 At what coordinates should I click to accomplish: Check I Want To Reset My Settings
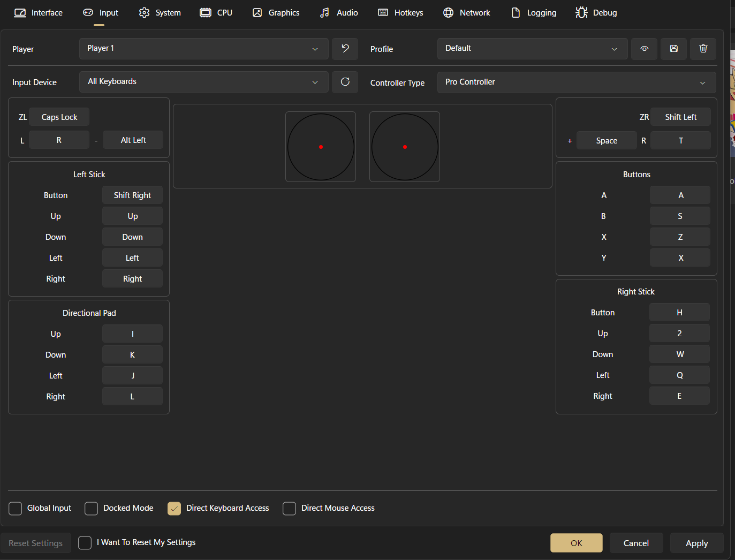[85, 543]
